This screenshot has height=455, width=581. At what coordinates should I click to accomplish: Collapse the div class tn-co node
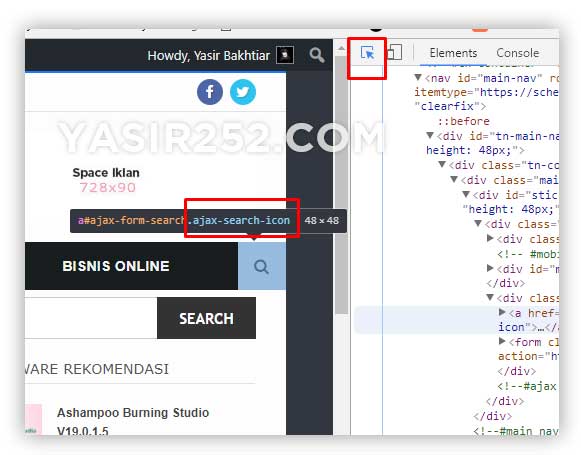tap(442, 164)
